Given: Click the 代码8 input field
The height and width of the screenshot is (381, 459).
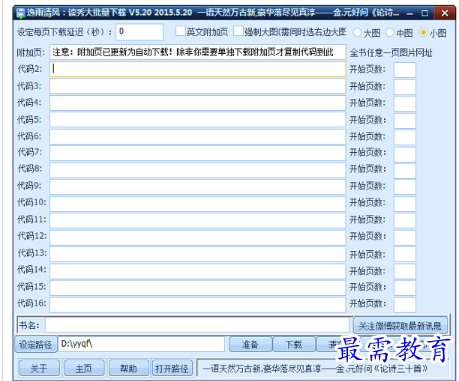Looking at the screenshot, I should [198, 169].
